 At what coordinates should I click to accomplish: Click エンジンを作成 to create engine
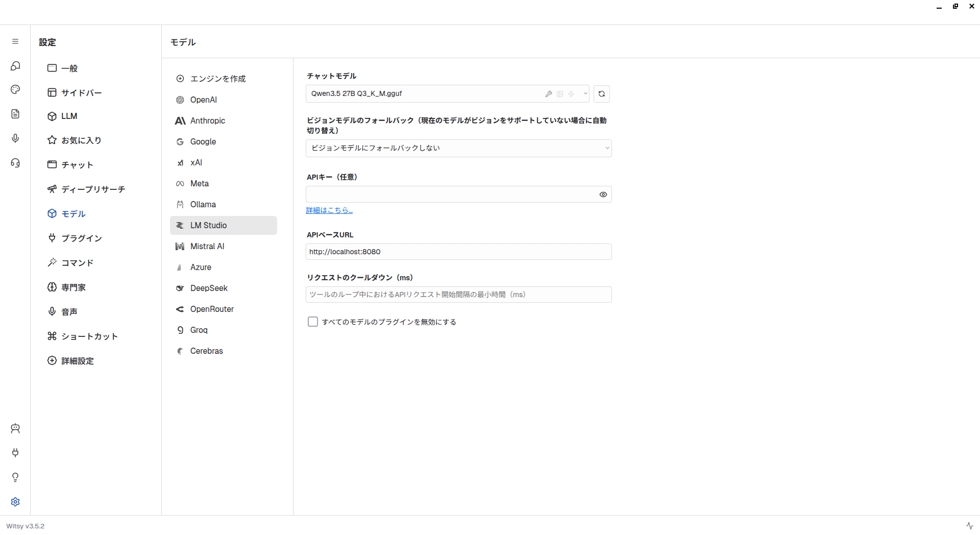pos(217,79)
